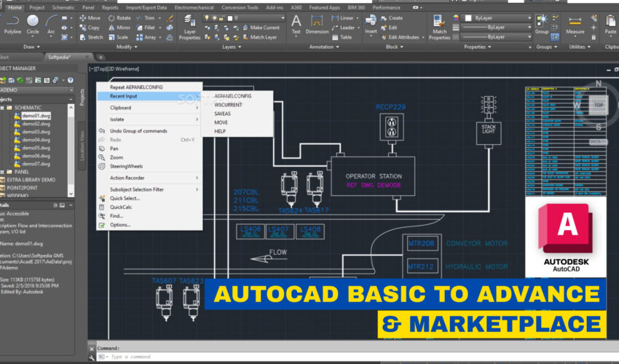619x364 pixels.
Task: Open Match Properties tool
Action: tap(439, 28)
